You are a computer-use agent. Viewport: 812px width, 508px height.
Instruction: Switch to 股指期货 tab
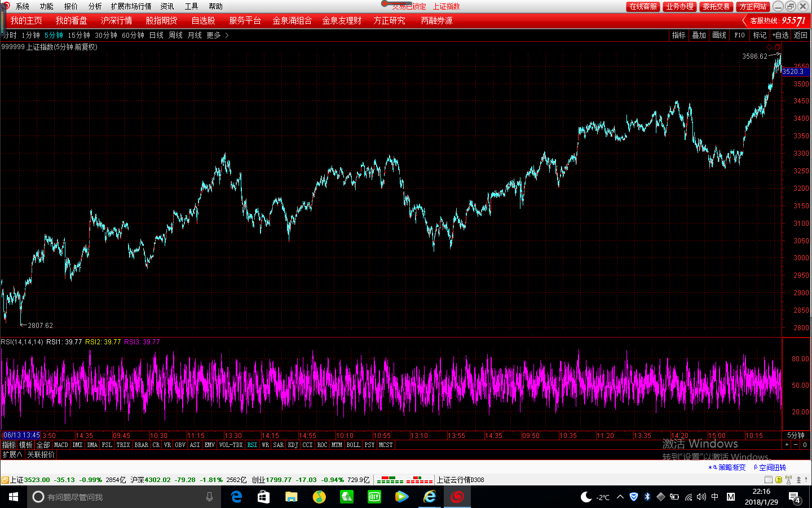161,20
